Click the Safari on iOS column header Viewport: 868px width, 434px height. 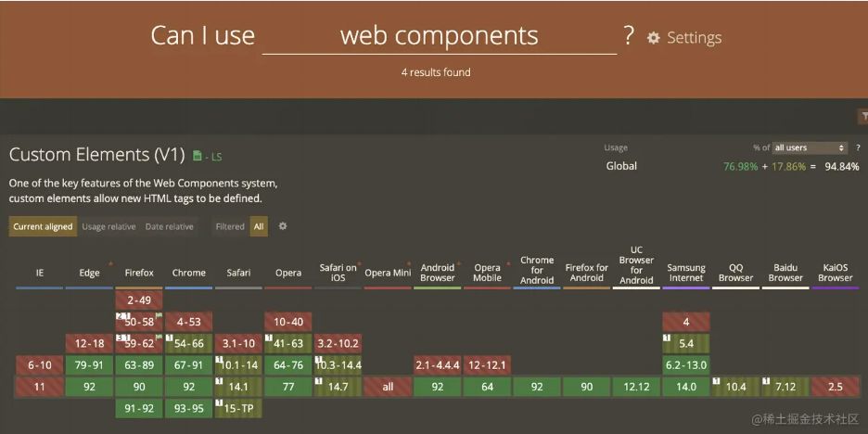(x=338, y=273)
